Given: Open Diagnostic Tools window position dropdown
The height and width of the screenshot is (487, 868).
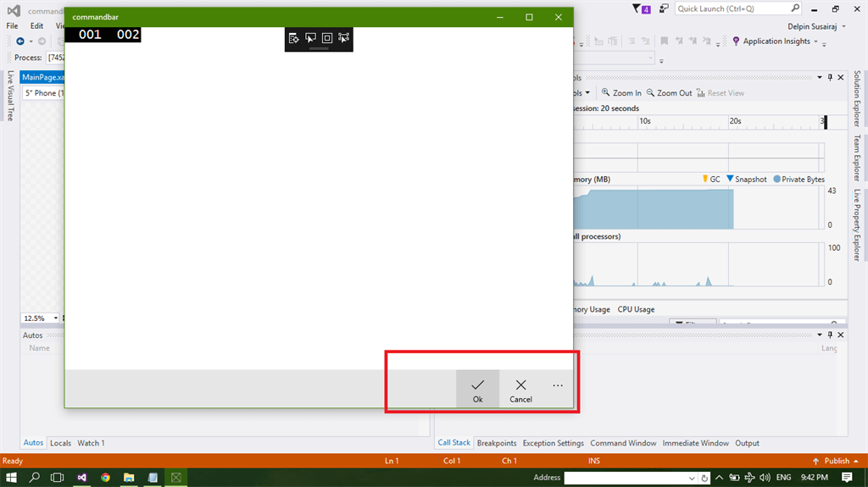Looking at the screenshot, I should pos(820,77).
